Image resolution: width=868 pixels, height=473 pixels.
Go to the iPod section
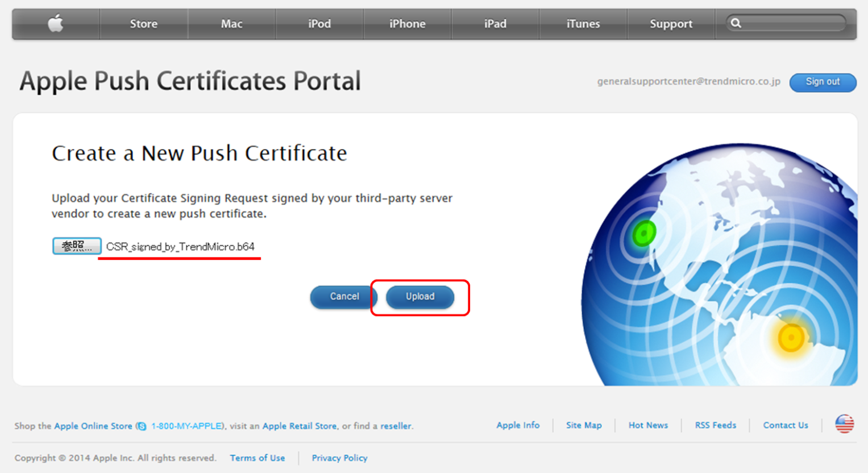click(x=319, y=24)
